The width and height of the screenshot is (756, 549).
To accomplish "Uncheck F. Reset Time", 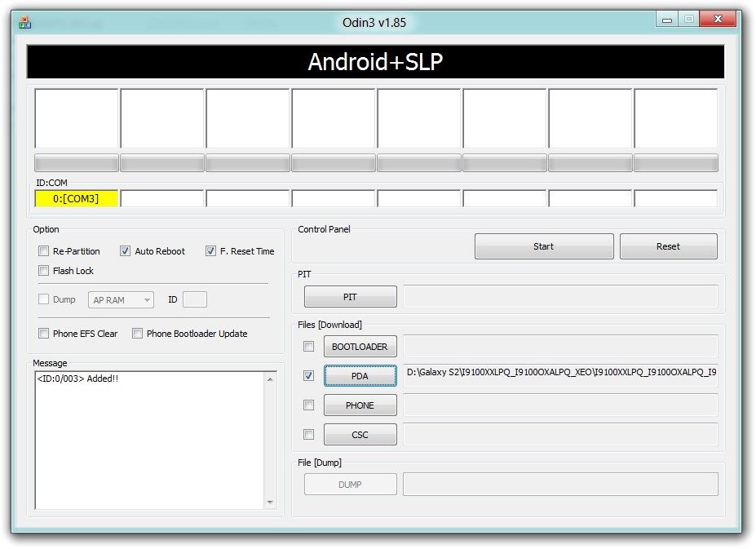I will pyautogui.click(x=210, y=251).
